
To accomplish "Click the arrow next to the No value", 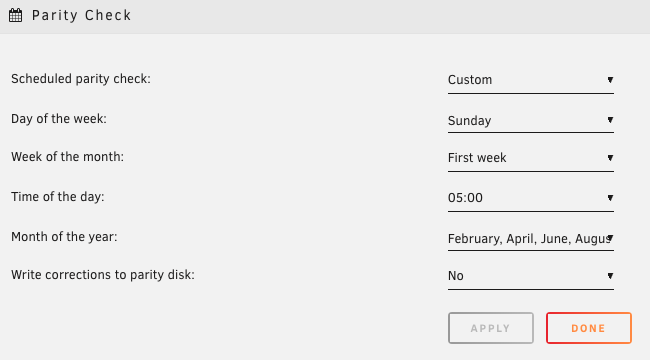I will [610, 276].
